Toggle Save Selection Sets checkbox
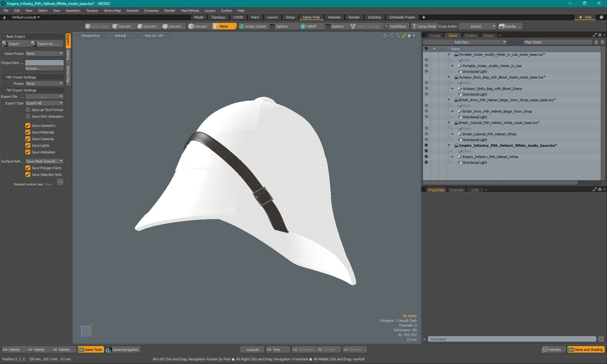This screenshot has width=607, height=364. pos(28,175)
